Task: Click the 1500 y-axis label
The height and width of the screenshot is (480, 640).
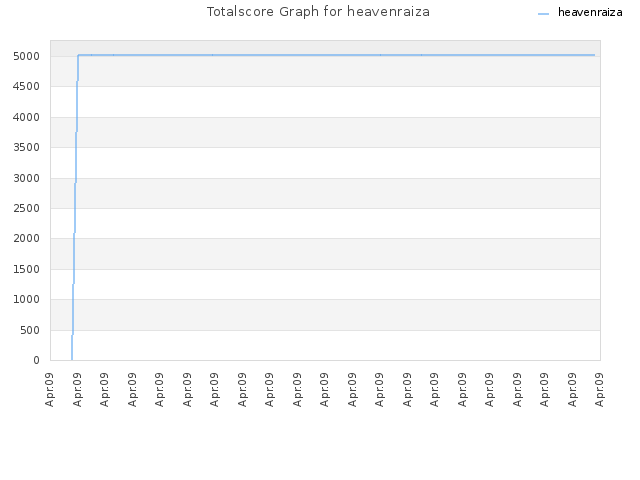Action: pos(27,269)
